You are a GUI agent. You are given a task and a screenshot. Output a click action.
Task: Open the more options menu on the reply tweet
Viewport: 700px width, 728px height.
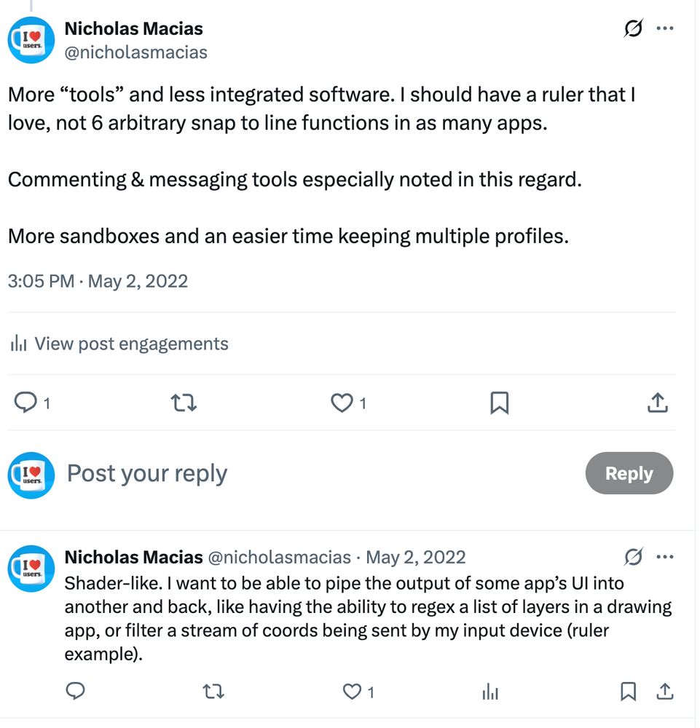[665, 556]
